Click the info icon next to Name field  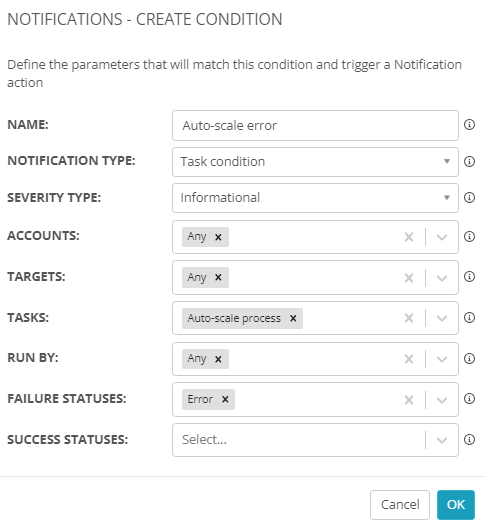coord(469,125)
